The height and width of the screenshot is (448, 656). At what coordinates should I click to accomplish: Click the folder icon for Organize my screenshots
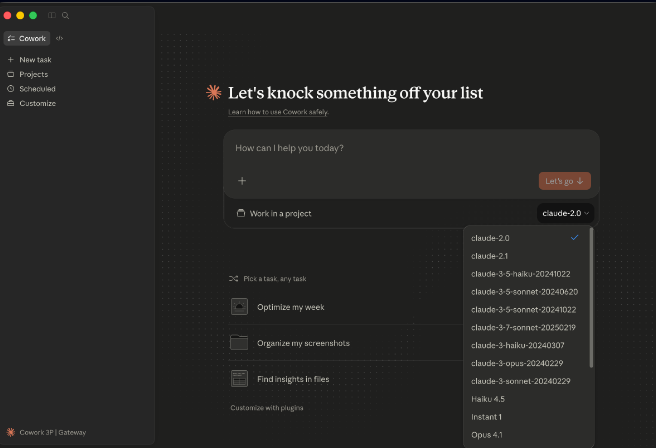coord(239,343)
